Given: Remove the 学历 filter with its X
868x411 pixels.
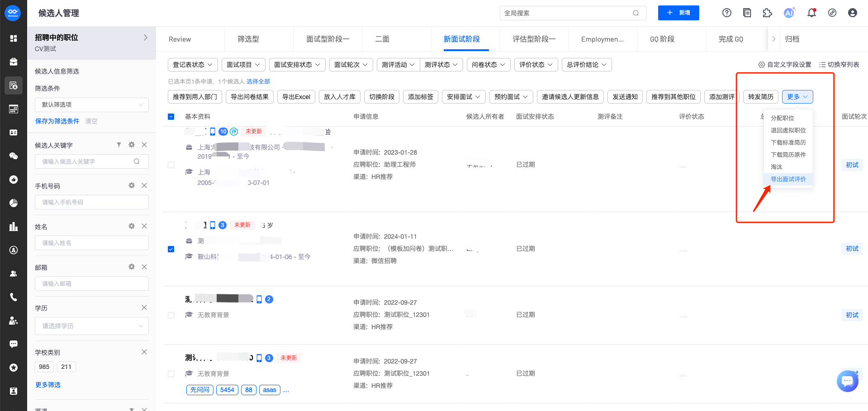Looking at the screenshot, I should pos(144,307).
